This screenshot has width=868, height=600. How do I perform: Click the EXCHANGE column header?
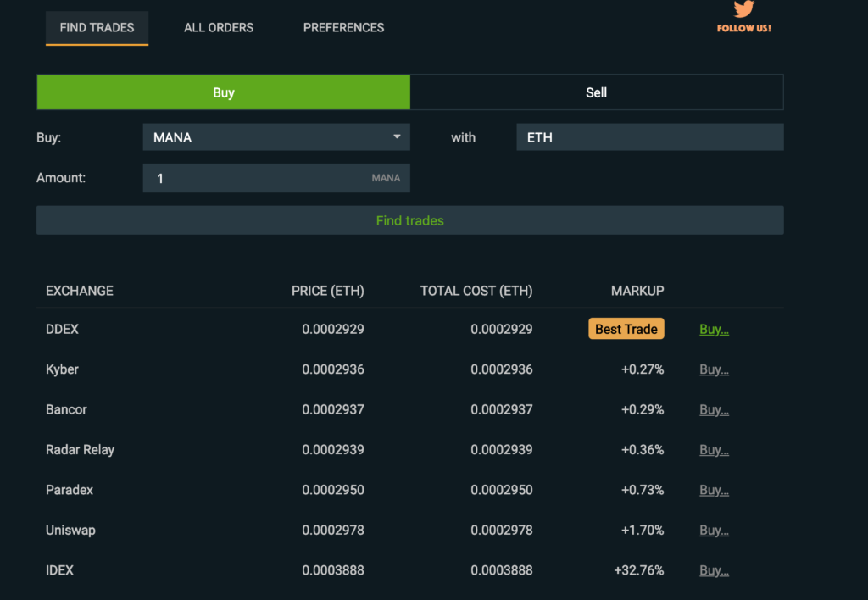(80, 292)
